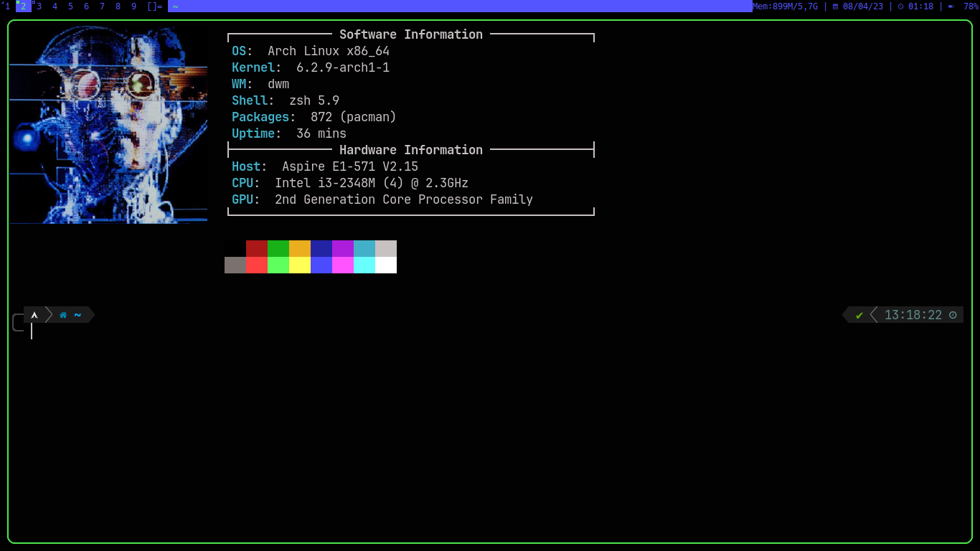
Task: Switch to dwm tag 1
Action: pyautogui.click(x=7, y=6)
